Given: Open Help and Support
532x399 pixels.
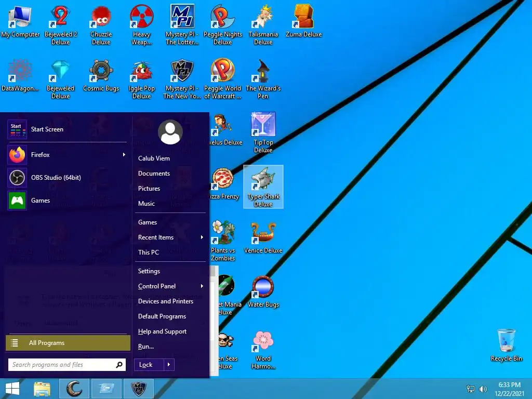Looking at the screenshot, I should tap(162, 331).
